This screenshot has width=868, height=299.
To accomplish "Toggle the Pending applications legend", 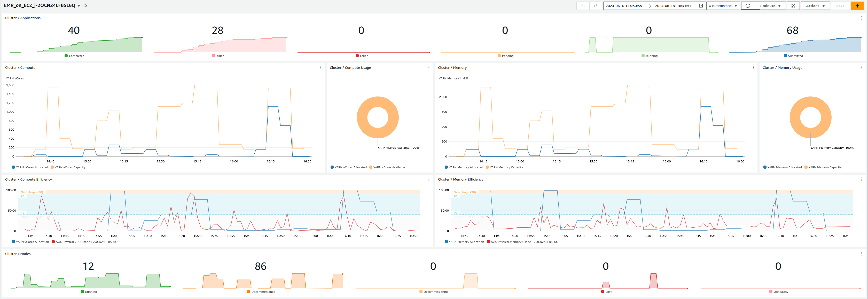I will point(505,56).
